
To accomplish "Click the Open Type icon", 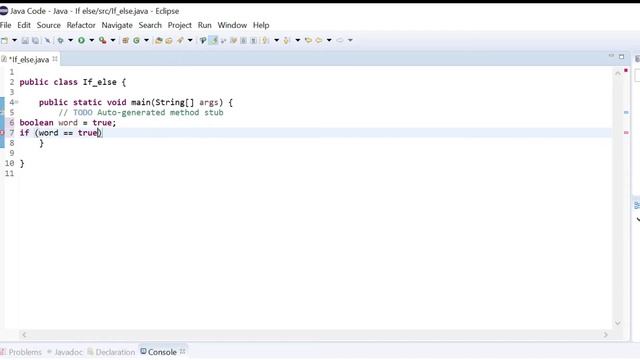I will click(x=159, y=40).
